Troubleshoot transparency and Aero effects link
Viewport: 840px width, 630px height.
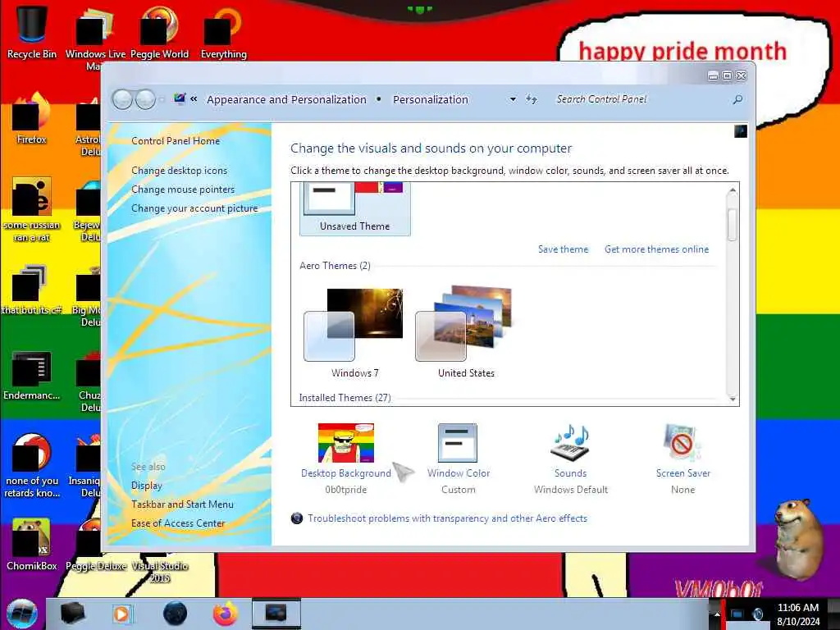point(447,518)
